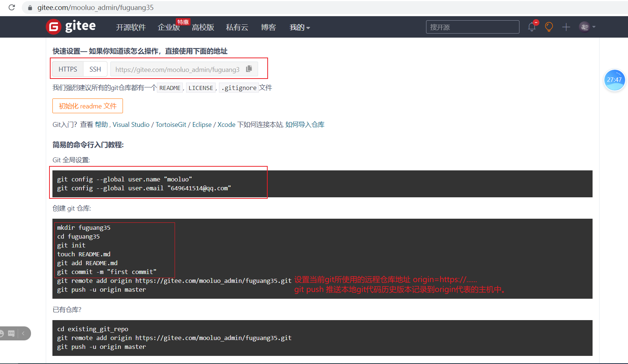Click 'touch README.md' command line
The width and height of the screenshot is (628, 364).
pyautogui.click(x=84, y=254)
